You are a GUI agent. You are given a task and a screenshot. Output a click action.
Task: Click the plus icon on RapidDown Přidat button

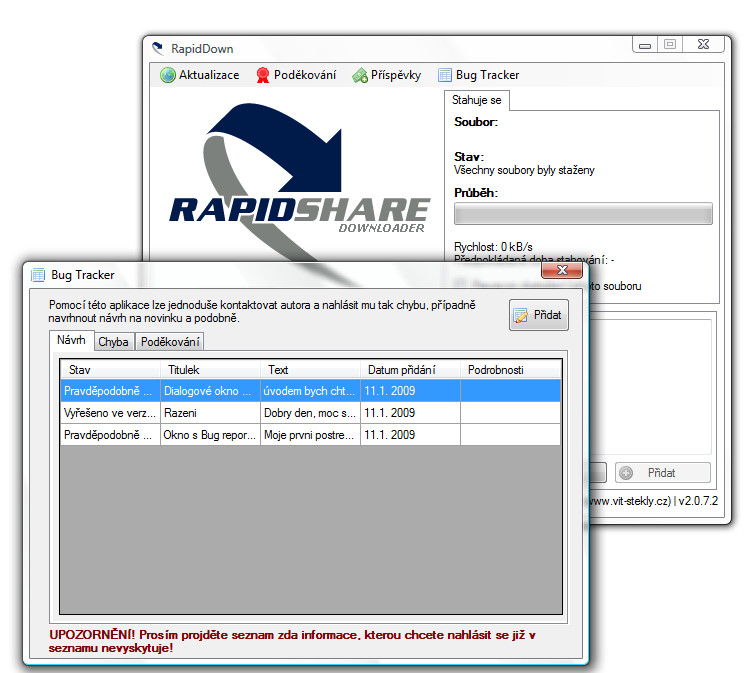tap(625, 473)
